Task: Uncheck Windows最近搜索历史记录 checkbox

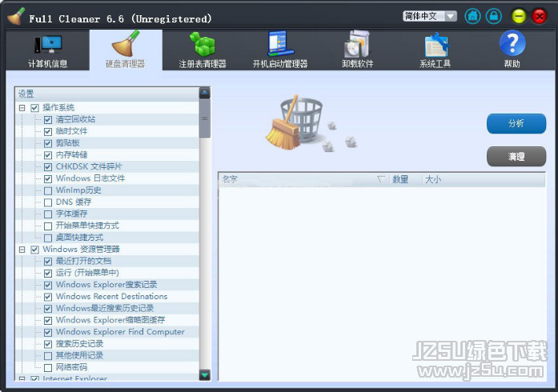Action: (x=48, y=309)
